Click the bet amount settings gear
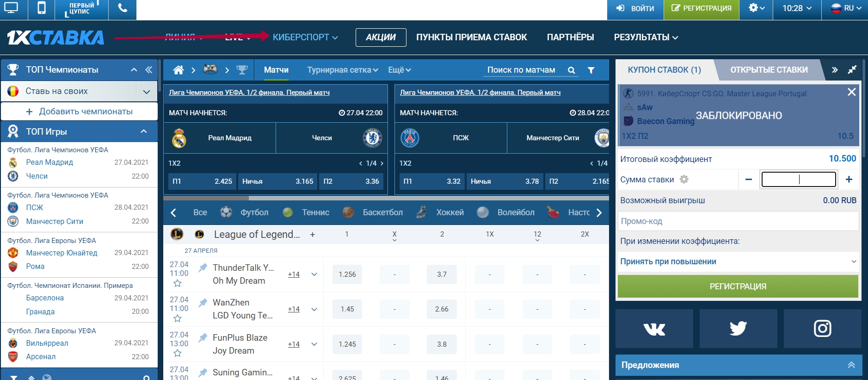The image size is (868, 380). 684,180
